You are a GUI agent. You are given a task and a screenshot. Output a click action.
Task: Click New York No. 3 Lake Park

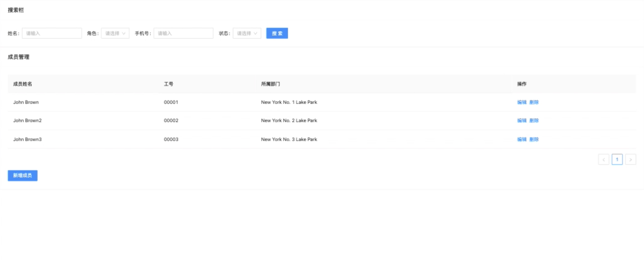pyautogui.click(x=289, y=139)
